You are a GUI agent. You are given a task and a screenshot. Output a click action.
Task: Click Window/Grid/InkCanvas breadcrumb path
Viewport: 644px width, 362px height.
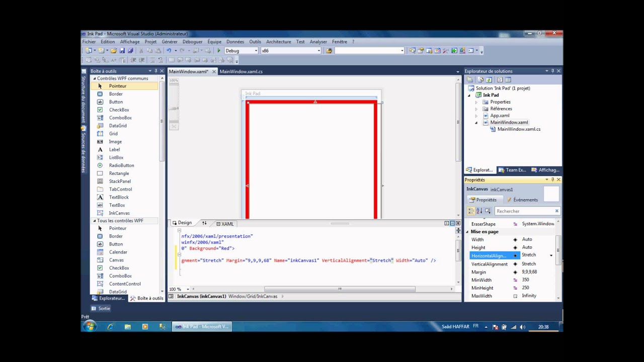point(253,297)
